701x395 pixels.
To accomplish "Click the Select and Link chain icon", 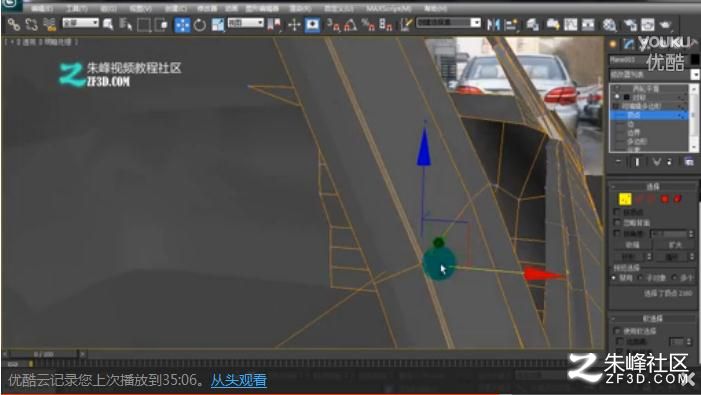I will 13,25.
